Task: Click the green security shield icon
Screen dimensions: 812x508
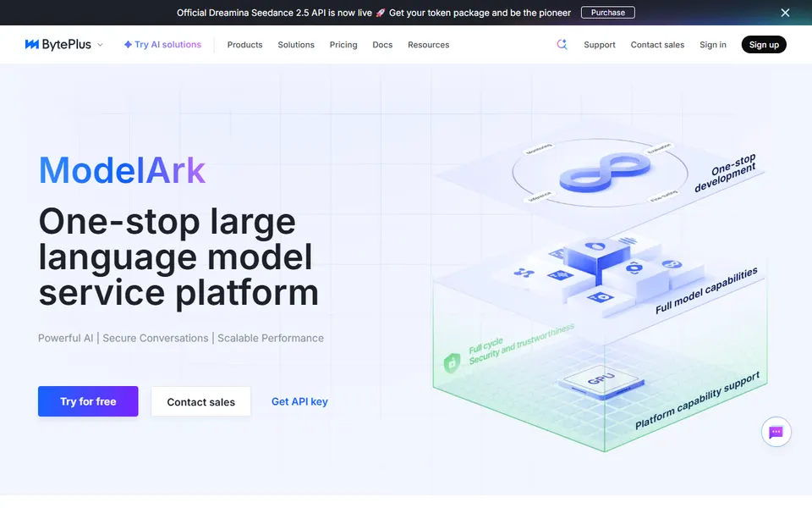Action: [452, 363]
